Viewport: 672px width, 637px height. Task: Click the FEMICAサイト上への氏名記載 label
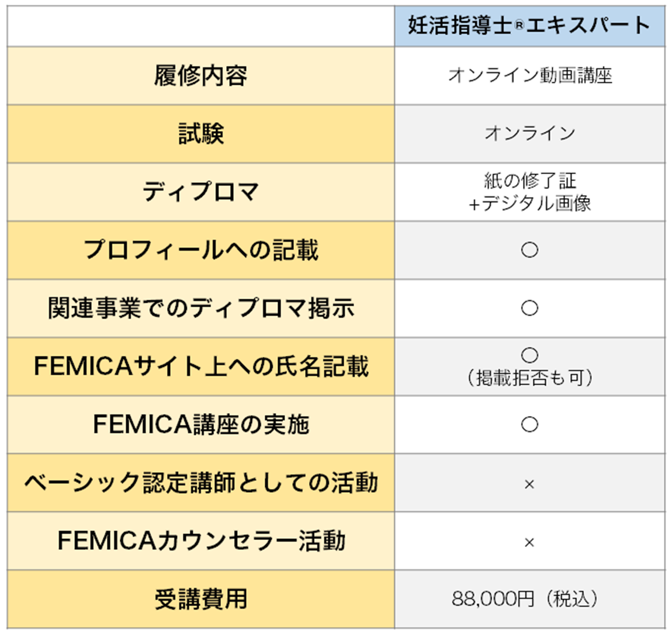pyautogui.click(x=200, y=366)
